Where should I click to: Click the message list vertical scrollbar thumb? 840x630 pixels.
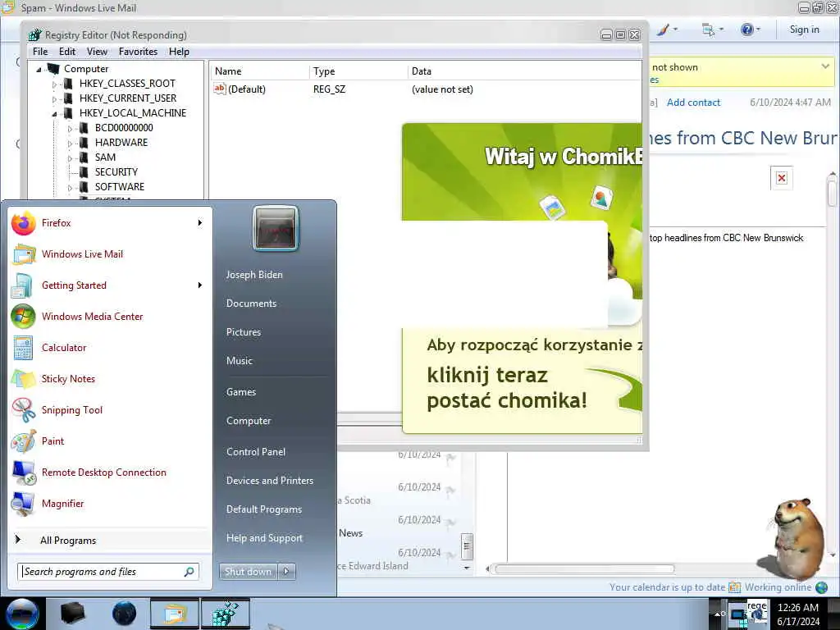point(467,546)
